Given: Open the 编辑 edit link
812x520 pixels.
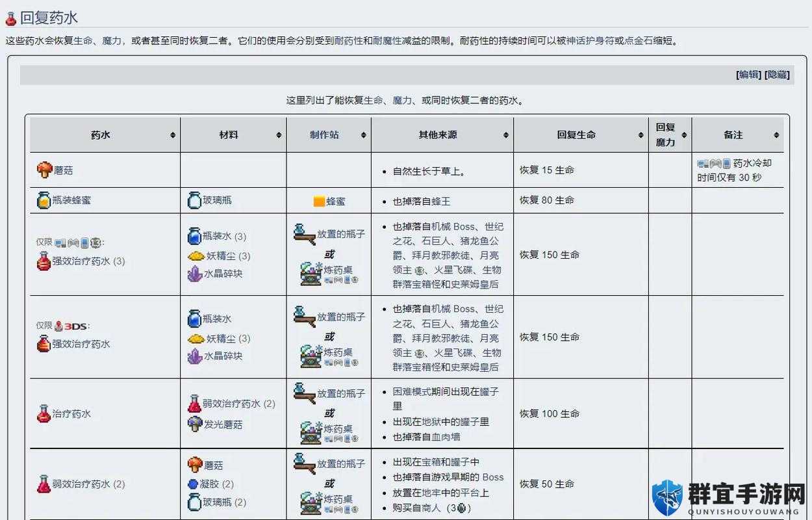Looking at the screenshot, I should pyautogui.click(x=749, y=75).
